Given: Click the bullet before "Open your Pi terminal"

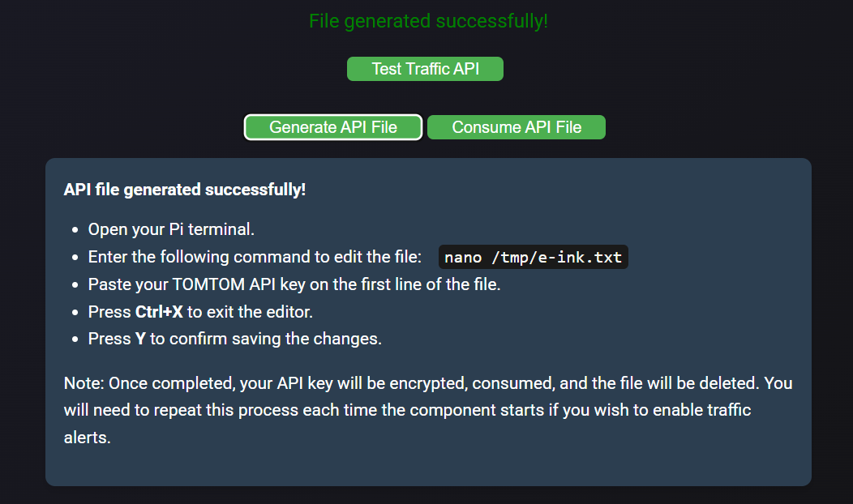Looking at the screenshot, I should [75, 230].
